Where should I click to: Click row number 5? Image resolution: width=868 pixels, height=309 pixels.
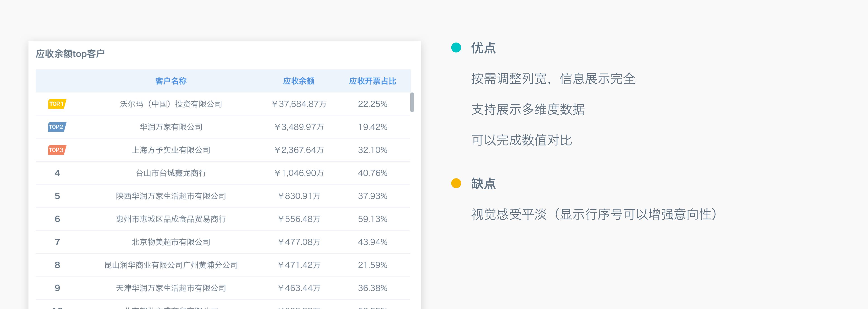(x=57, y=196)
